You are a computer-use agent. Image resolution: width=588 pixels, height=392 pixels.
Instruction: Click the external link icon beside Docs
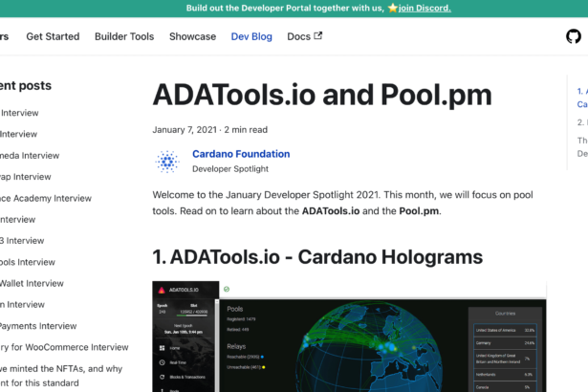(x=318, y=36)
